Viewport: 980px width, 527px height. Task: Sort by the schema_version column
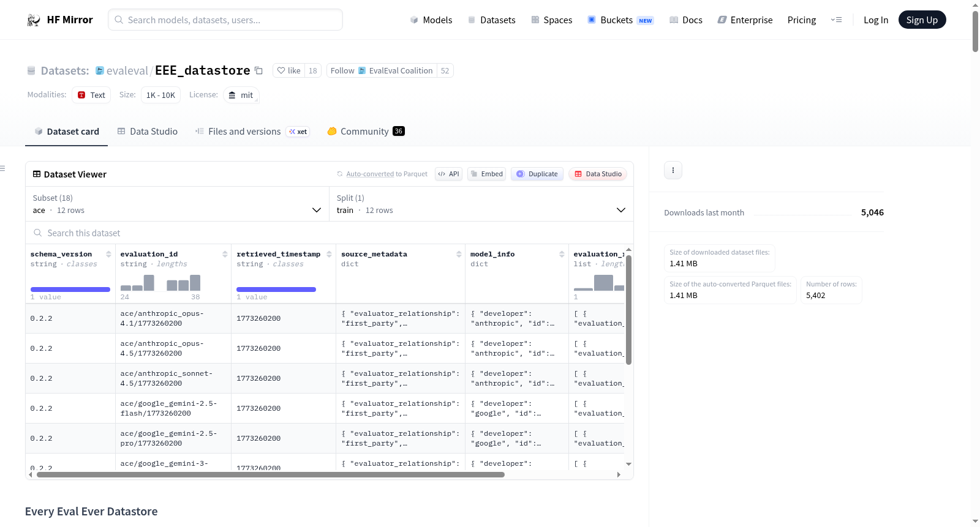(108, 254)
